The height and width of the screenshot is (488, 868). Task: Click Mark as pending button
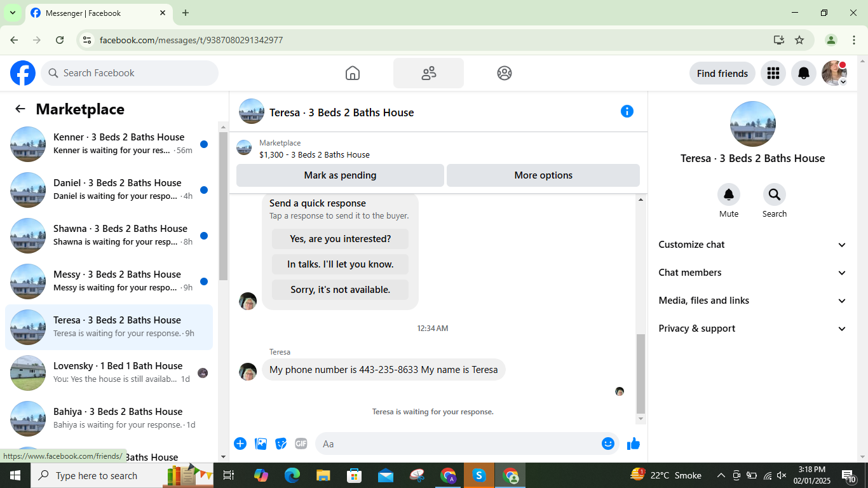340,175
